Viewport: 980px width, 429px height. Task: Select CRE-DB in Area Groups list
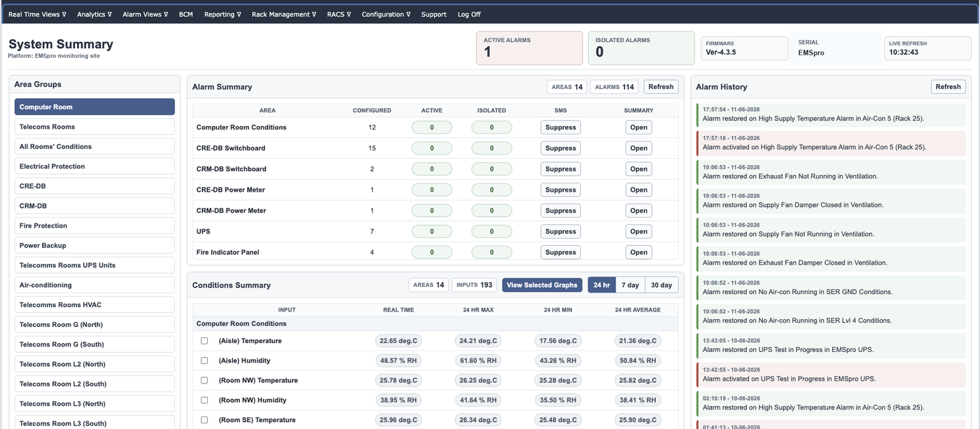(94, 186)
